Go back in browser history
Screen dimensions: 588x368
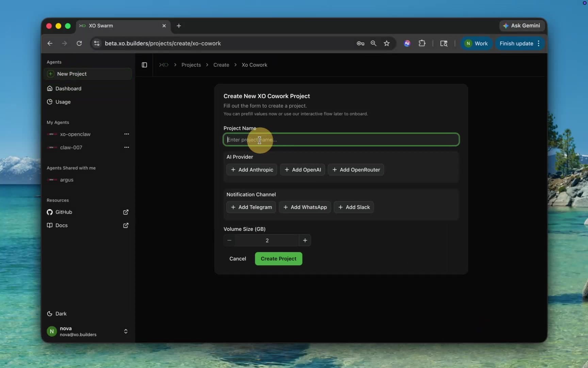click(x=50, y=44)
